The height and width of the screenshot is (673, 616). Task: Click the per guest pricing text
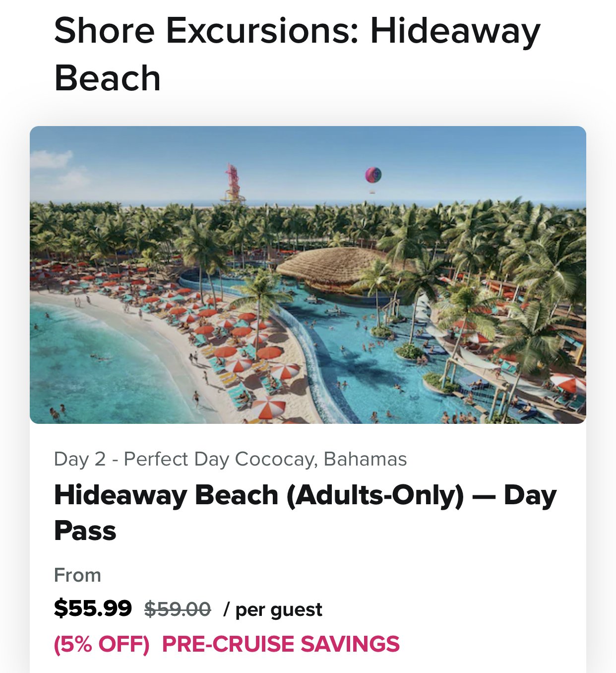273,609
